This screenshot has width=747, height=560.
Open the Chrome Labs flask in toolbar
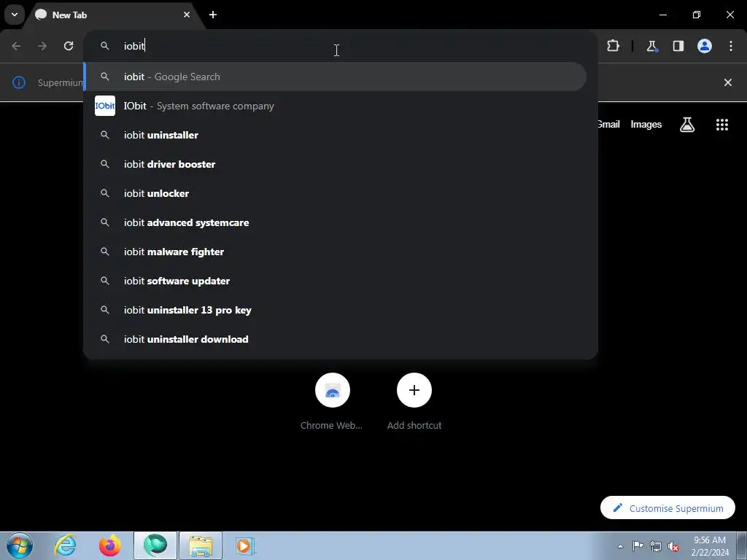pyautogui.click(x=651, y=46)
